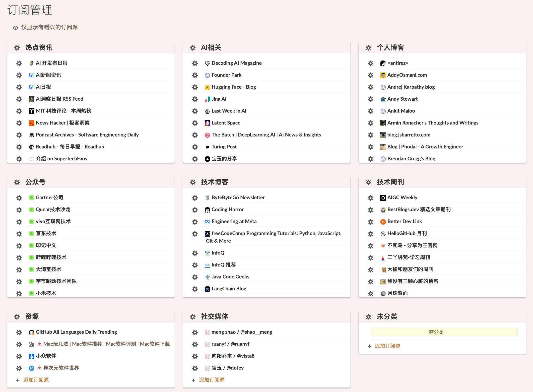Click gear icon beside HelloGitHub 月刊
Screen dimensions: 533x392
pos(370,234)
